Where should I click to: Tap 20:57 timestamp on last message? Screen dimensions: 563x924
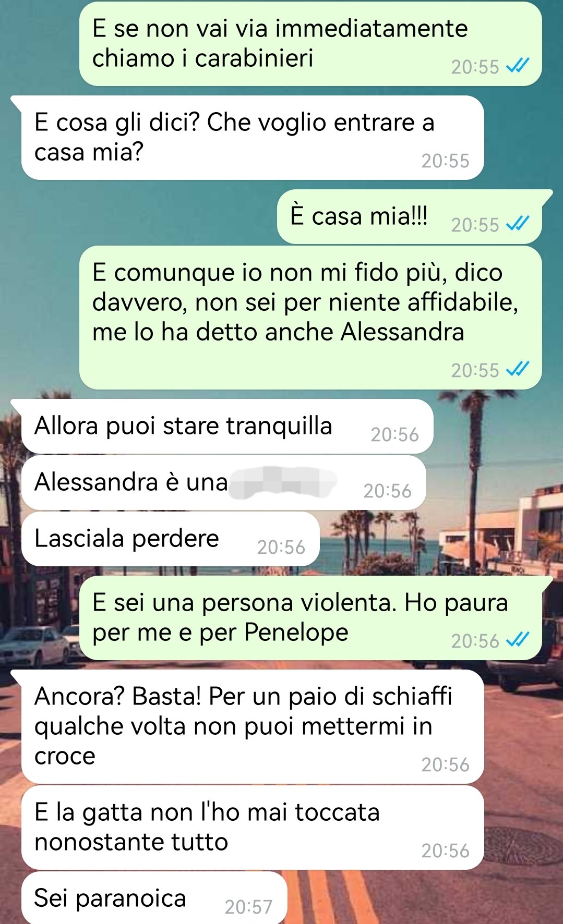pyautogui.click(x=248, y=907)
